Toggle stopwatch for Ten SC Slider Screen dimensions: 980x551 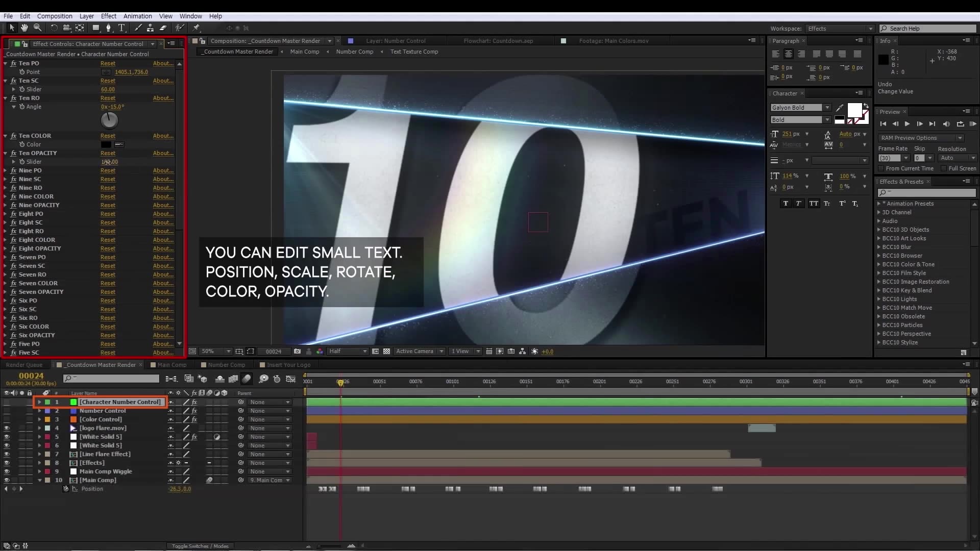[x=22, y=89]
